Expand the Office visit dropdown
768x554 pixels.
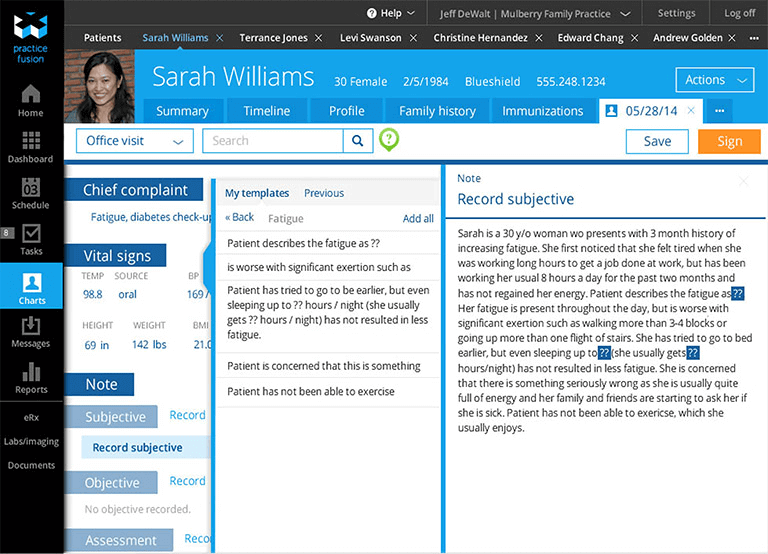pos(133,141)
